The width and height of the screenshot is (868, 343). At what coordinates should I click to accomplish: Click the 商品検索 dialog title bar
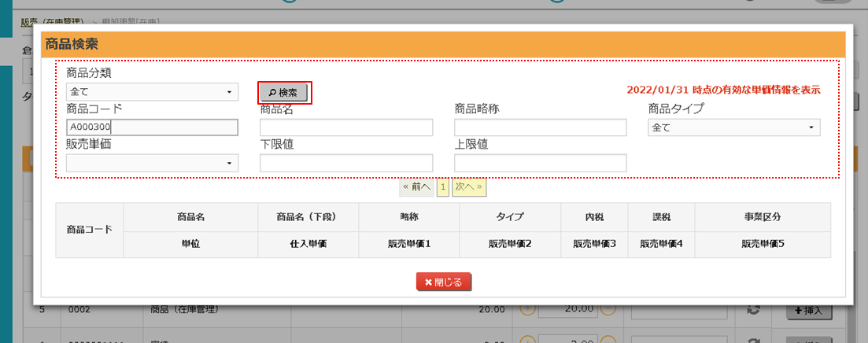coord(442,44)
